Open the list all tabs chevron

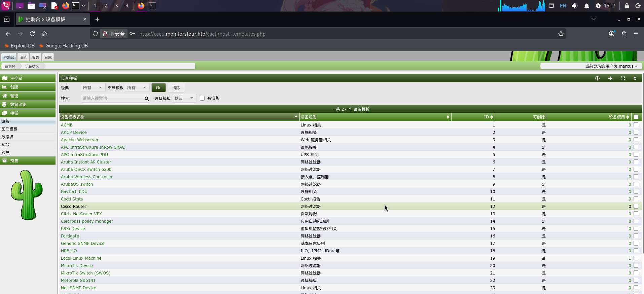coord(594,19)
